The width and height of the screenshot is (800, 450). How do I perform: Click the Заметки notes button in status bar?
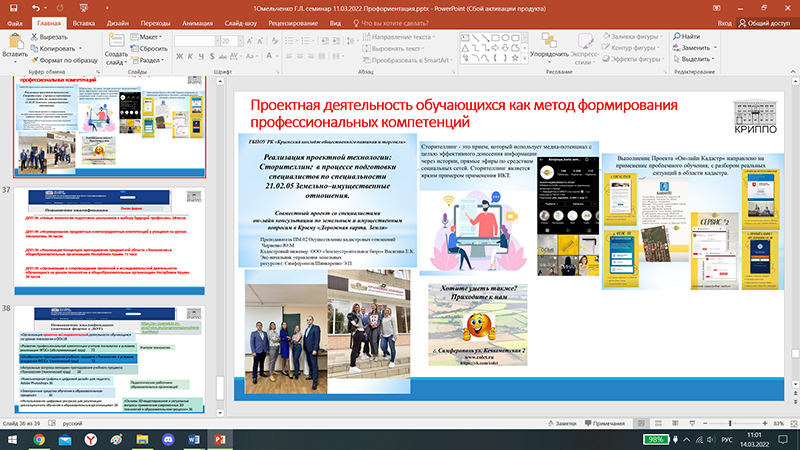tap(562, 423)
